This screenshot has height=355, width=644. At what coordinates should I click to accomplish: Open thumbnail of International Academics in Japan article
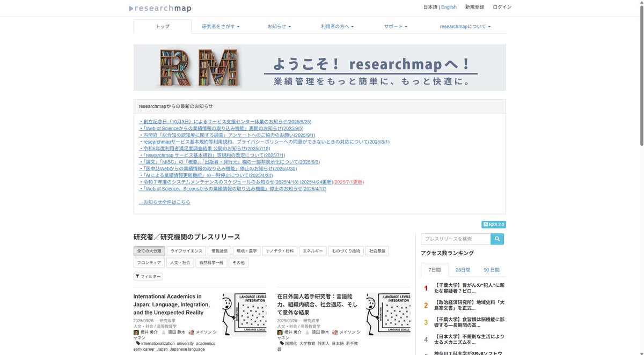(245, 315)
